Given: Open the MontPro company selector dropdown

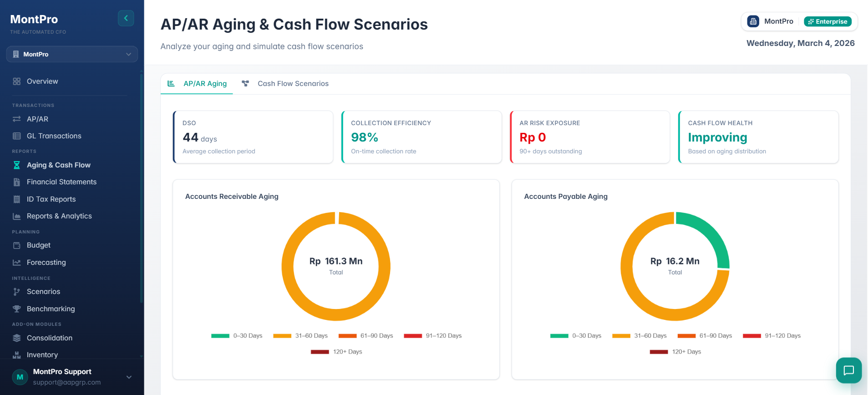Looking at the screenshot, I should [72, 54].
